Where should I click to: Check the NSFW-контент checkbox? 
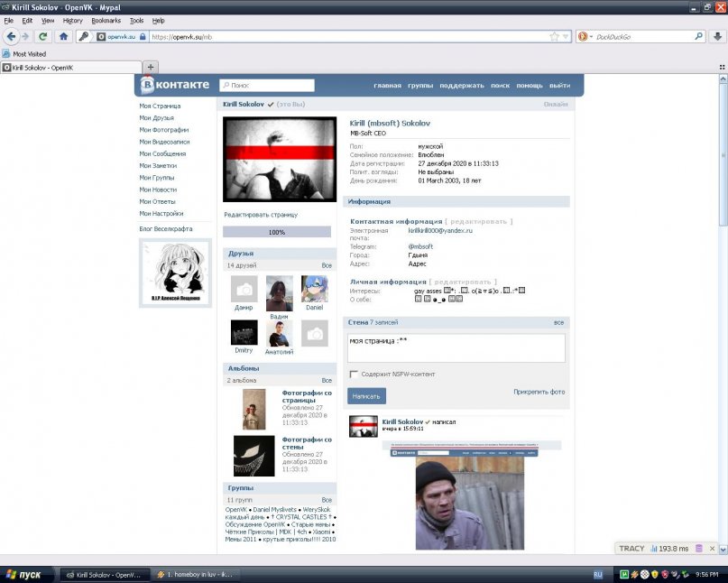tap(354, 374)
